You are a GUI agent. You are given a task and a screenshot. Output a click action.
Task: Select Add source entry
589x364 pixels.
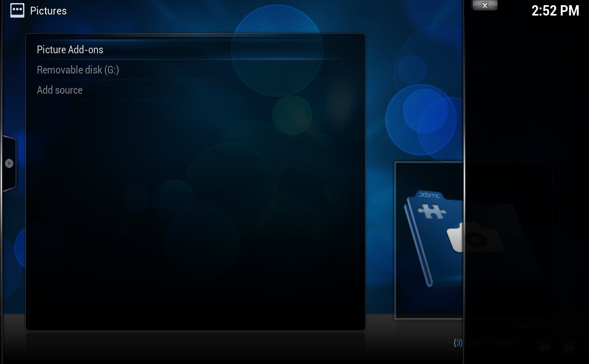click(x=60, y=90)
